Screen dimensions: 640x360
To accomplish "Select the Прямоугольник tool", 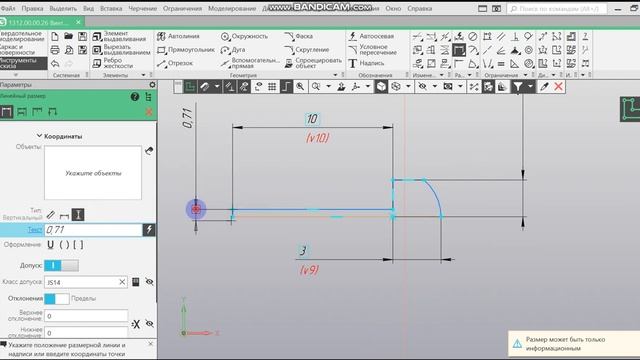I will point(186,50).
